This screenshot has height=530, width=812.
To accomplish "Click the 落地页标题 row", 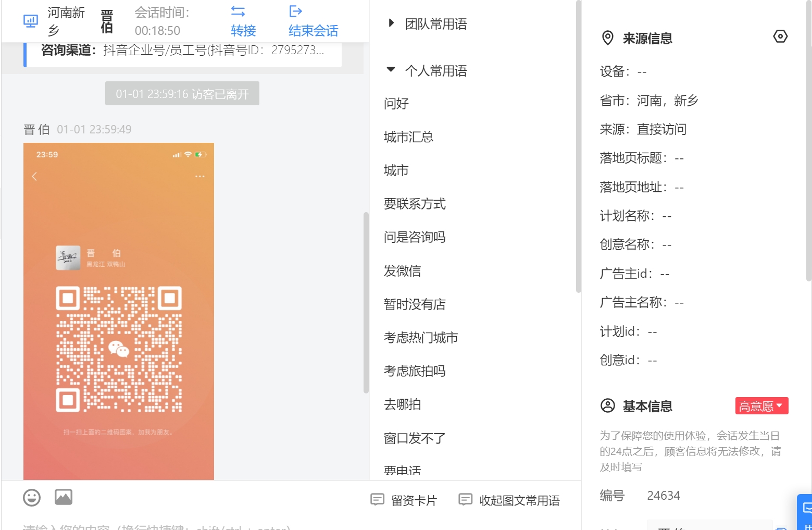I will tap(642, 158).
